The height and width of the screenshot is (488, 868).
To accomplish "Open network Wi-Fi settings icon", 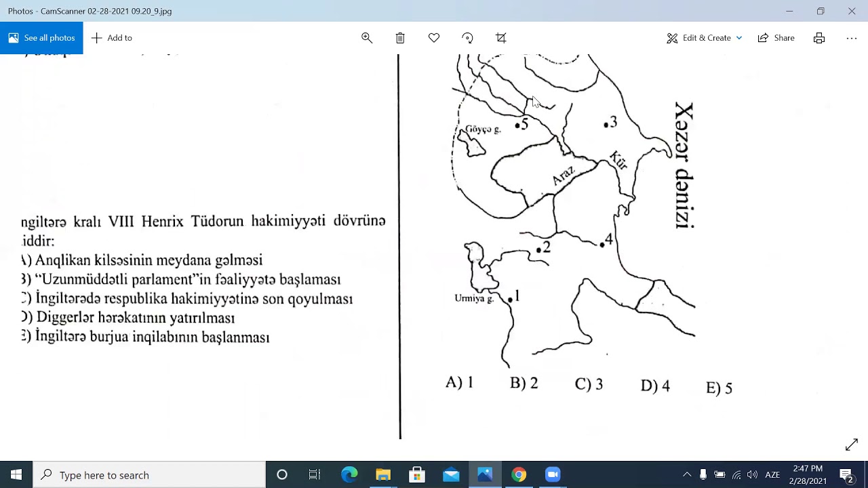I will point(736,474).
